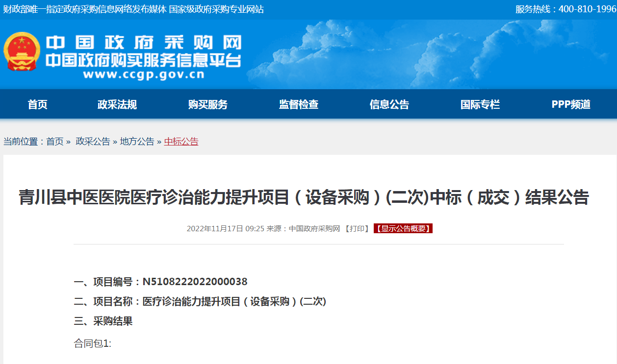Open the 监督检查 navigation menu item
The width and height of the screenshot is (617, 364).
tap(299, 104)
